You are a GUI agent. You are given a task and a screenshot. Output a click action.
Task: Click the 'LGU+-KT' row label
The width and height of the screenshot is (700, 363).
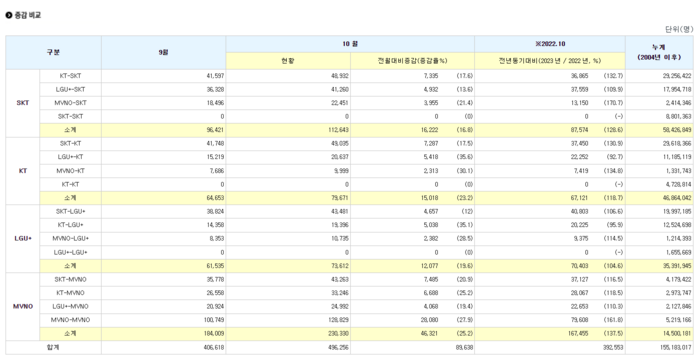[71, 157]
